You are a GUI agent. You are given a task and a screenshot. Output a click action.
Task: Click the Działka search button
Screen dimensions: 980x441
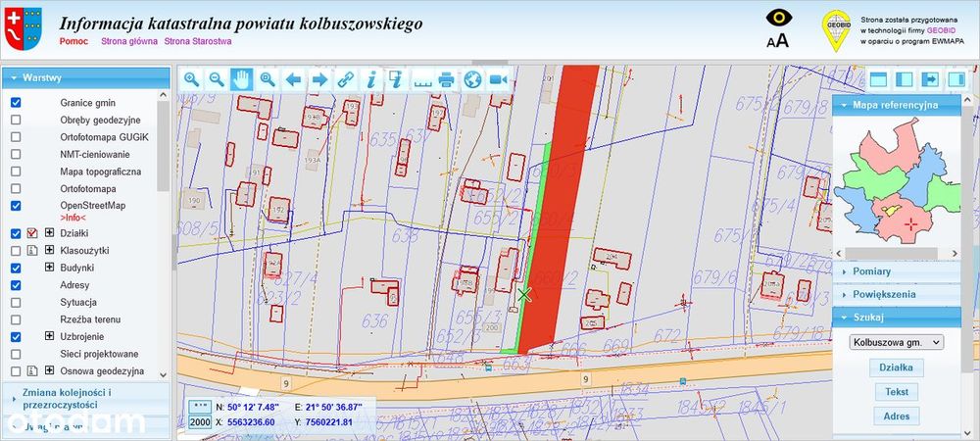point(897,367)
